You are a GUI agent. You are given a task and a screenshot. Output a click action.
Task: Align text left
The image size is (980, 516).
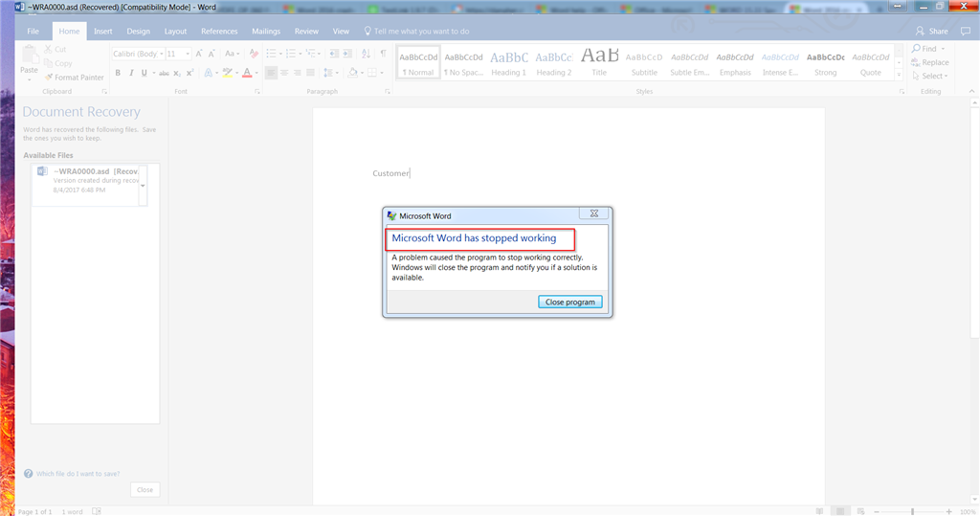pos(271,73)
